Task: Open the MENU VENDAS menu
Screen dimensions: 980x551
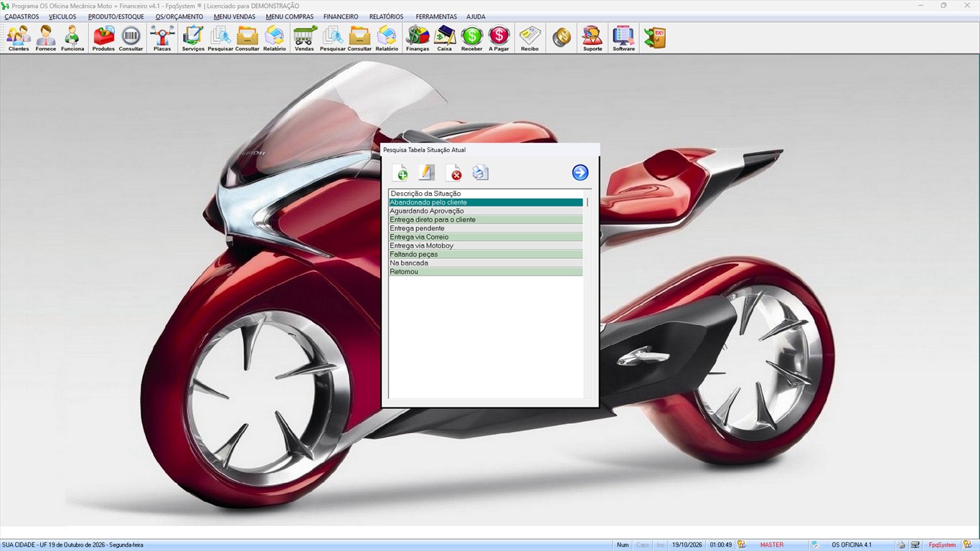Action: coord(235,17)
